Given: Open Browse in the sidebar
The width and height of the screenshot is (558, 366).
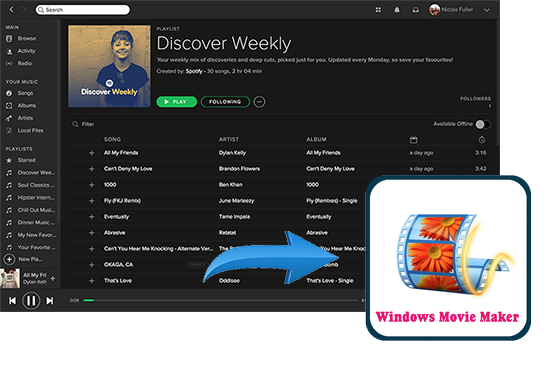Looking at the screenshot, I should [x=27, y=38].
